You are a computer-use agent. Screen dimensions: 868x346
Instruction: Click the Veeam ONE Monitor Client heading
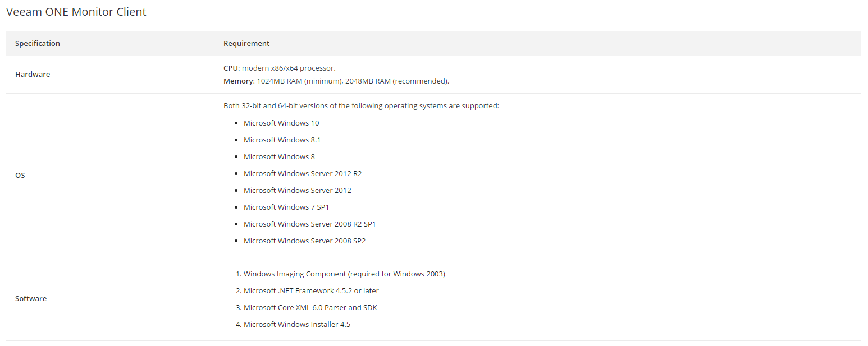pyautogui.click(x=76, y=12)
